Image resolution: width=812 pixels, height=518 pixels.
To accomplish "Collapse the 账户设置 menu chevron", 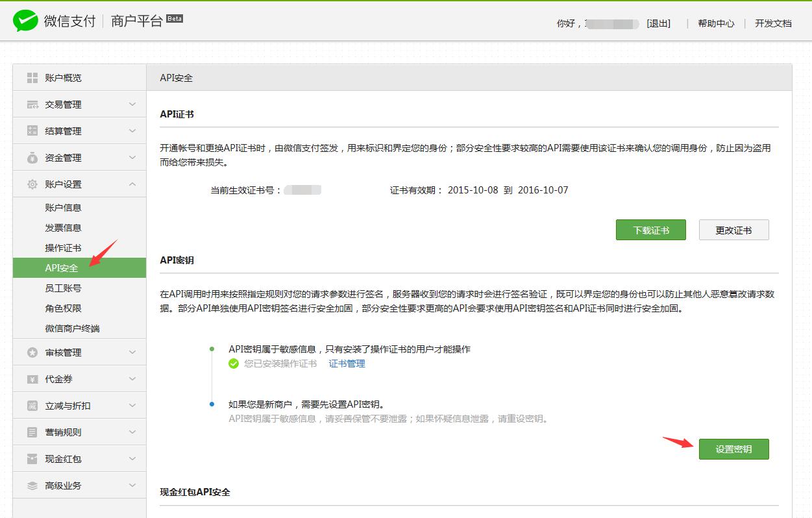I will [132, 184].
